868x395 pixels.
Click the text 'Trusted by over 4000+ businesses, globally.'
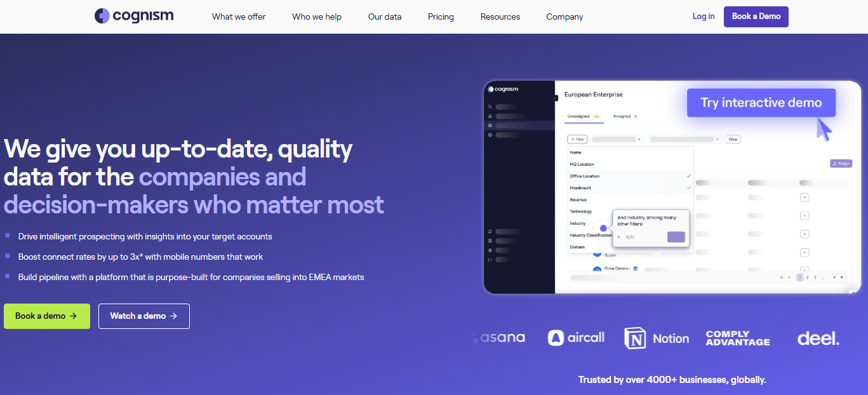click(x=672, y=380)
